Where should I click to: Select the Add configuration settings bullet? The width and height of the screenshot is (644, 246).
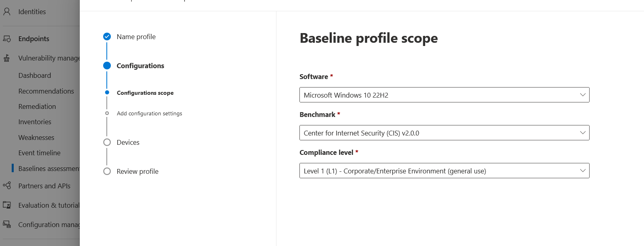(x=107, y=113)
